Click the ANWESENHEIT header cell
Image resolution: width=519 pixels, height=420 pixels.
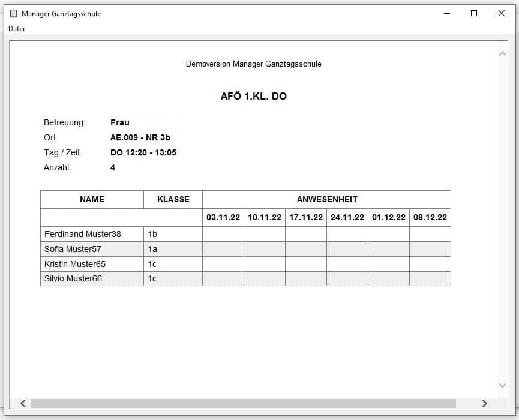326,199
